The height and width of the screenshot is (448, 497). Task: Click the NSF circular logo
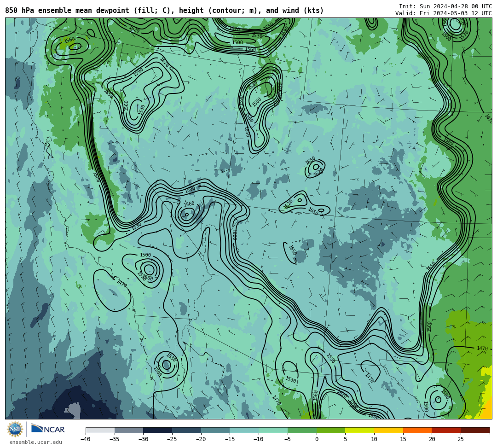pyautogui.click(x=15, y=429)
